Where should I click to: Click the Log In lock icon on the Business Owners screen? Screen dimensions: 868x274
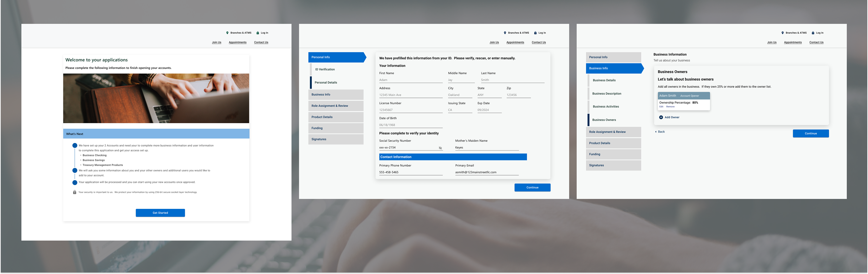pos(813,33)
